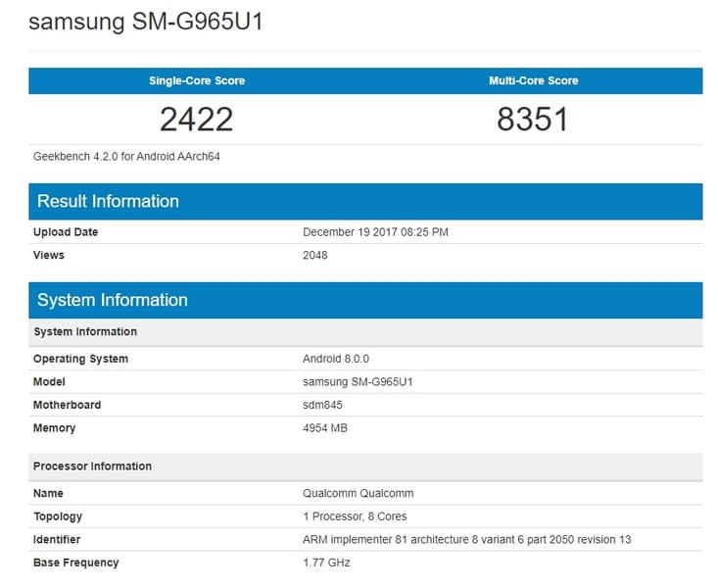
Task: Click the Base Frequency label
Action: [76, 563]
